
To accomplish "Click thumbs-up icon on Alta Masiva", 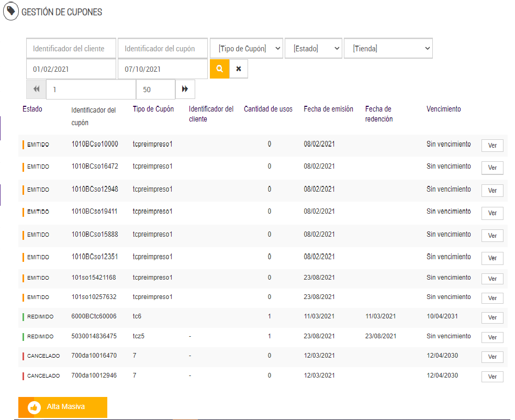I will click(35, 407).
